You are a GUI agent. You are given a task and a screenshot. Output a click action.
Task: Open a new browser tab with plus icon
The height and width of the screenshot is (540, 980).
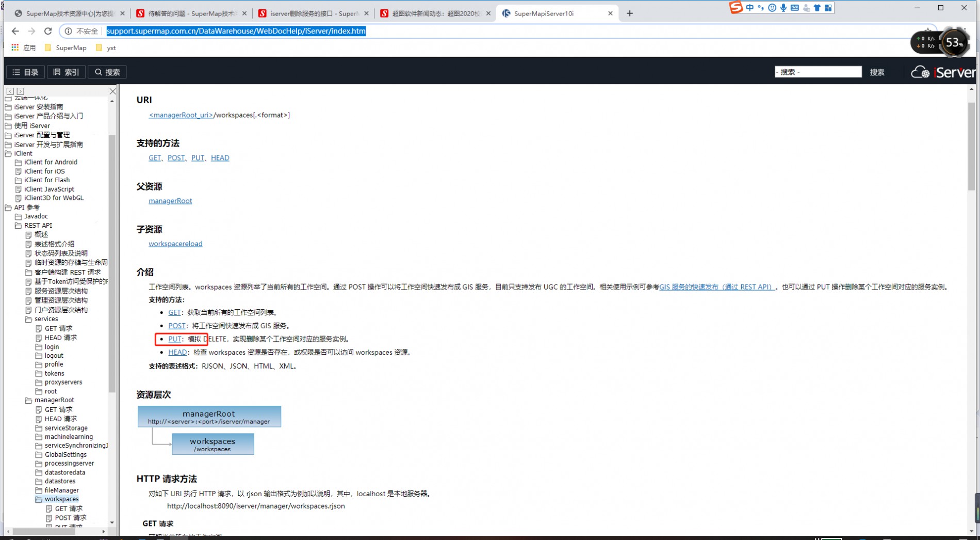[x=629, y=13]
